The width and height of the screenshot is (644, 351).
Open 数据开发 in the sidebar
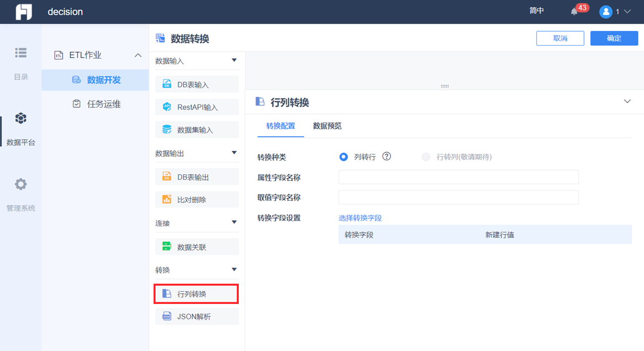95,80
